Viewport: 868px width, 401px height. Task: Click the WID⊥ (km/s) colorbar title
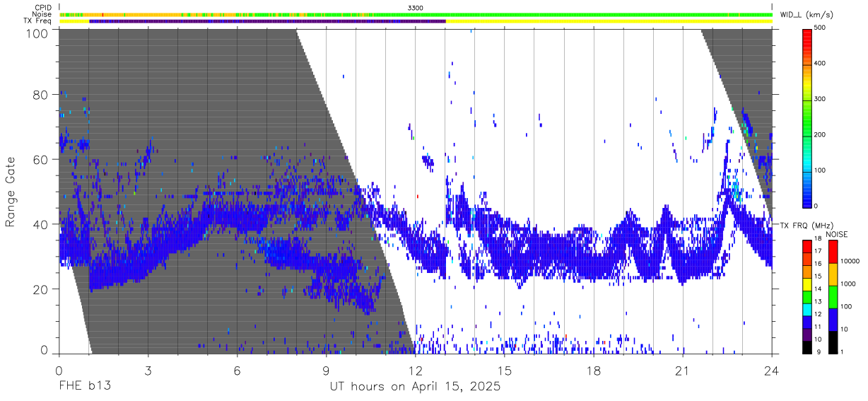pyautogui.click(x=807, y=14)
